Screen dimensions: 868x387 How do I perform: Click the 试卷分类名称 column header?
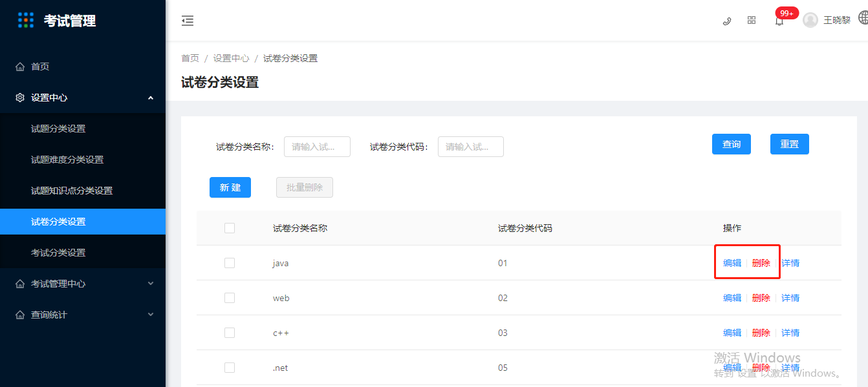[x=300, y=228]
